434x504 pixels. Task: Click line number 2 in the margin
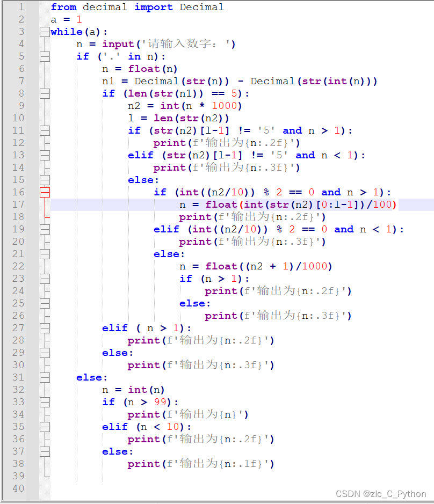coord(21,19)
